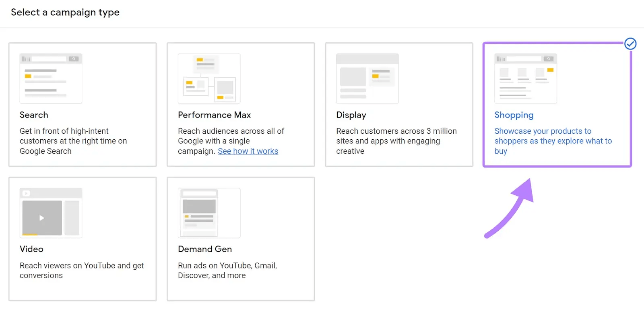Click 'Run ads on YouTube, Gmail' description
Image resolution: width=644 pixels, height=310 pixels.
[227, 270]
